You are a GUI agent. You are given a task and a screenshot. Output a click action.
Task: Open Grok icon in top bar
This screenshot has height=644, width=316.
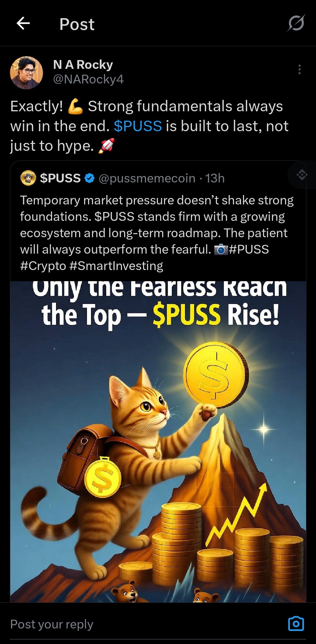[x=296, y=23]
